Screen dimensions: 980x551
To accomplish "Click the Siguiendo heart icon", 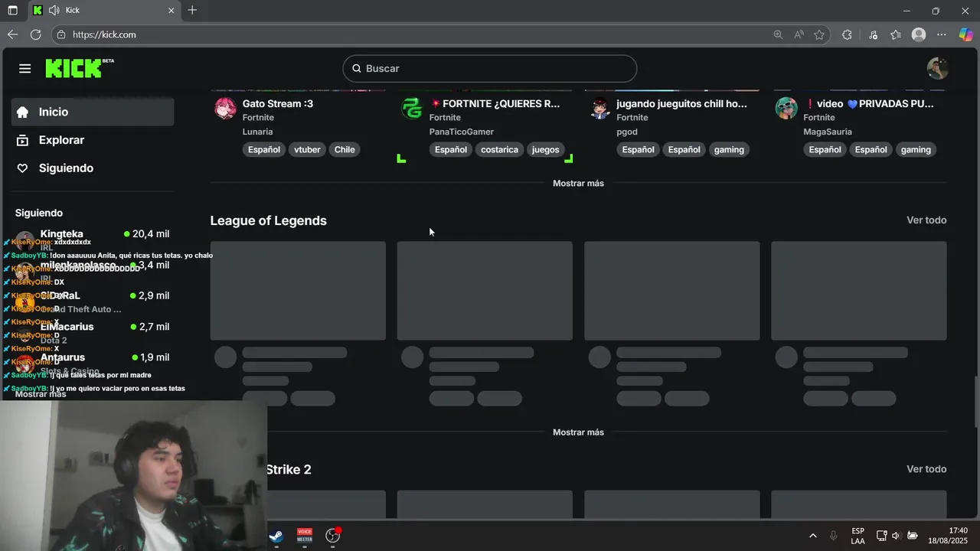I will (22, 168).
